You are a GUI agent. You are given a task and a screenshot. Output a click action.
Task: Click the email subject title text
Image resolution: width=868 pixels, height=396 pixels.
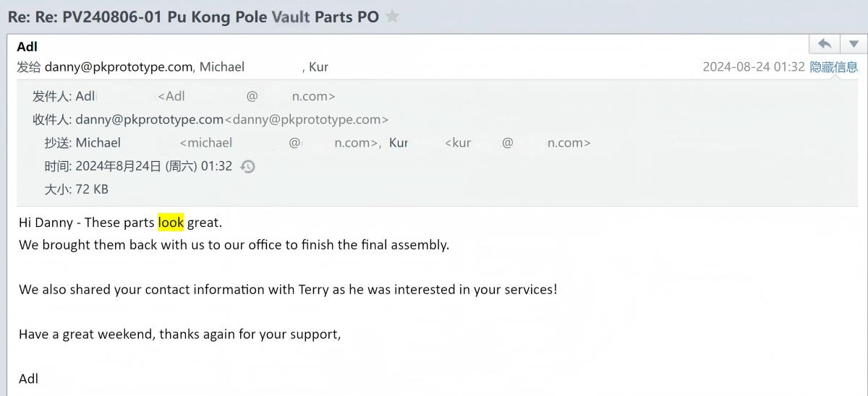[x=193, y=17]
